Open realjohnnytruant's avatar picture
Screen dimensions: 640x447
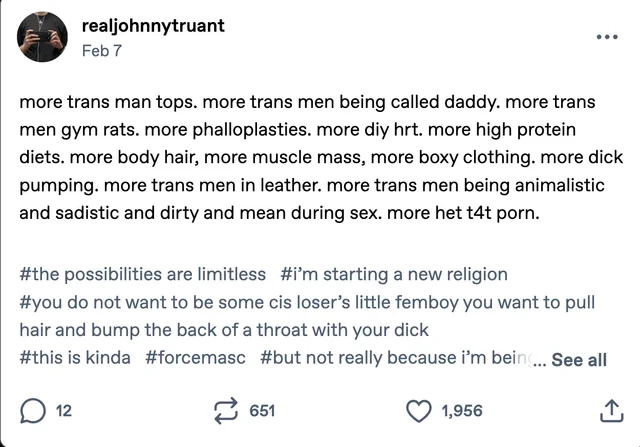click(42, 37)
